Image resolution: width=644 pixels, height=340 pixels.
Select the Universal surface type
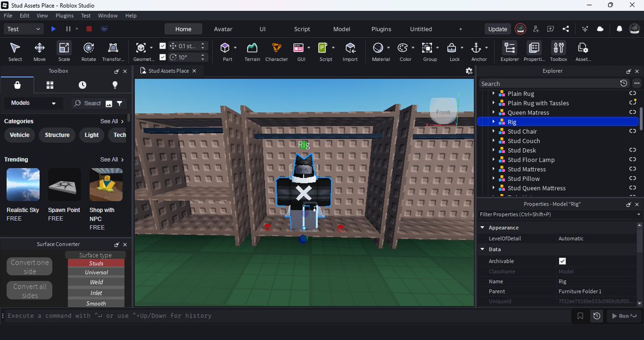pyautogui.click(x=96, y=272)
